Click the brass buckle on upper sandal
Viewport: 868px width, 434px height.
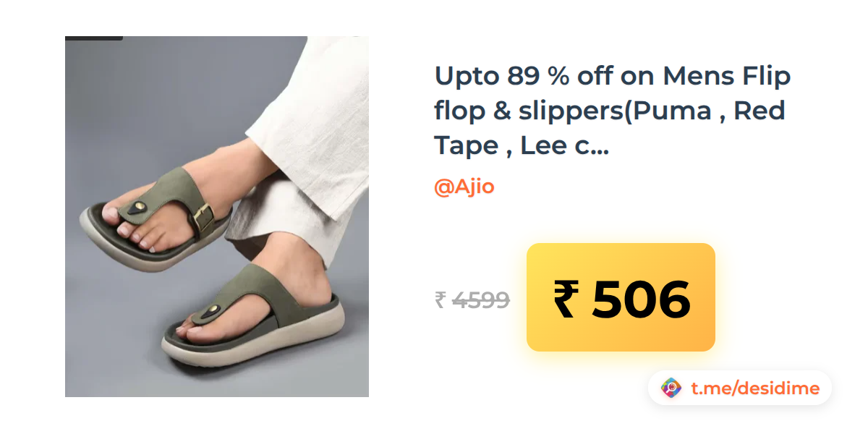point(204,218)
